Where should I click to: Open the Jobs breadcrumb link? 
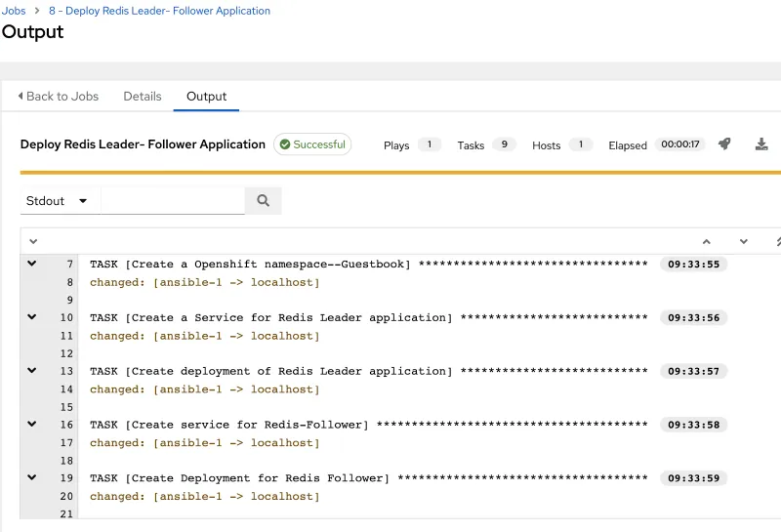pos(14,11)
